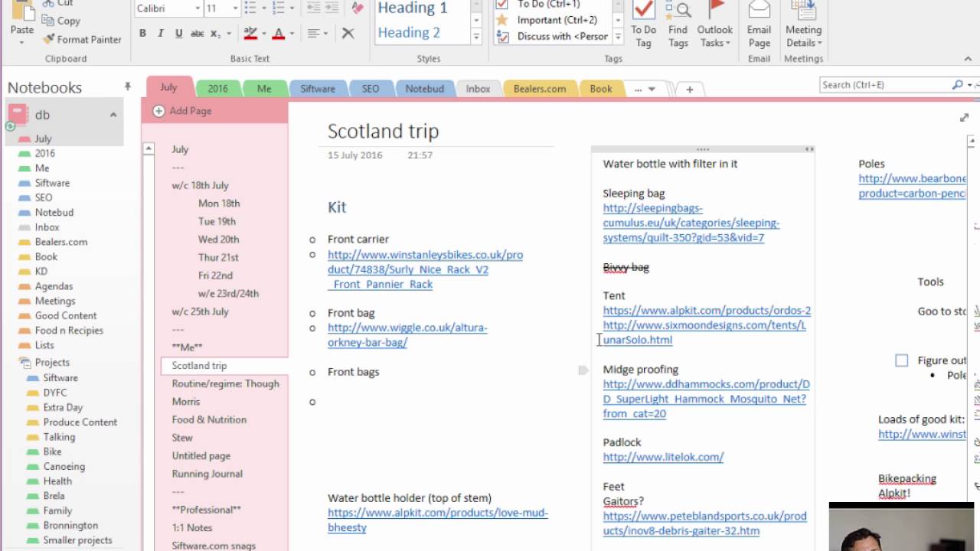Viewport: 980px width, 551px height.
Task: Tick the Figure out checkbox
Action: coord(902,360)
